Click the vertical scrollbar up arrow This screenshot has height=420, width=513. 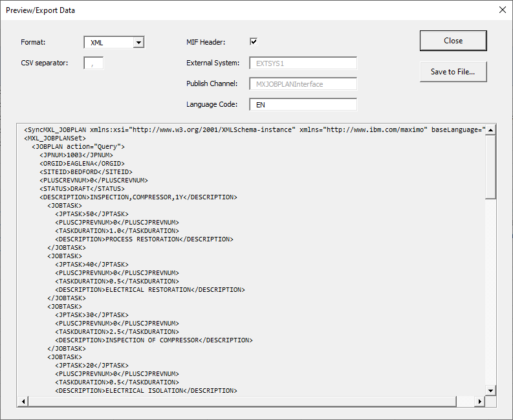pyautogui.click(x=490, y=130)
